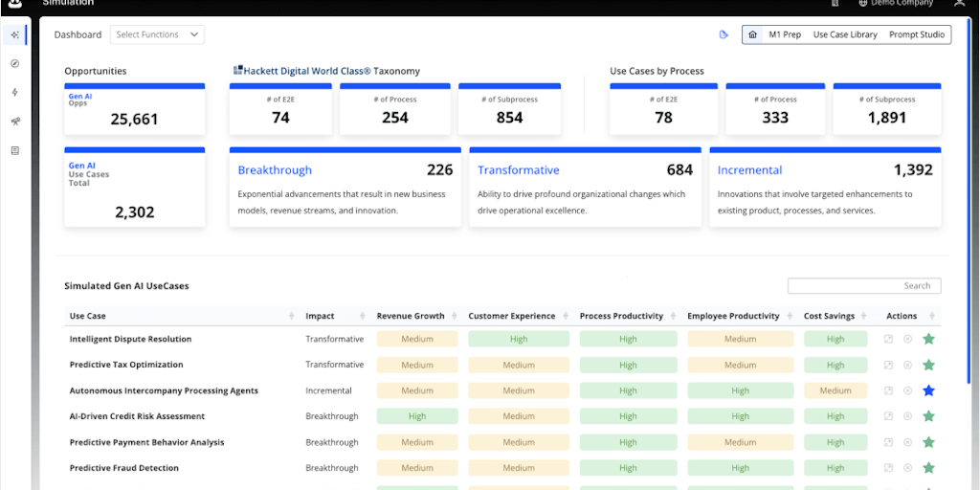Open the Demo Company selector
The width and height of the screenshot is (980, 490).
(x=896, y=3)
